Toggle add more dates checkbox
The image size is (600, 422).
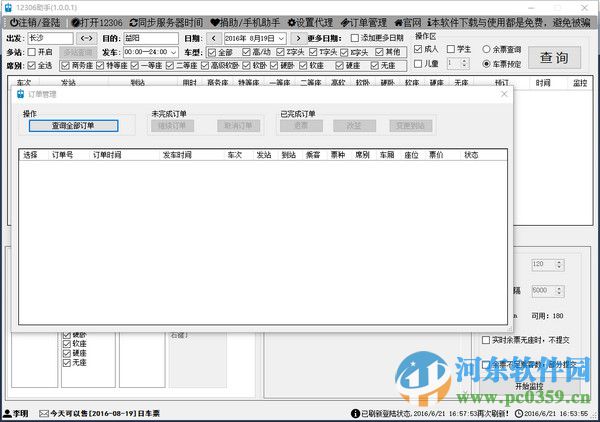[355, 38]
